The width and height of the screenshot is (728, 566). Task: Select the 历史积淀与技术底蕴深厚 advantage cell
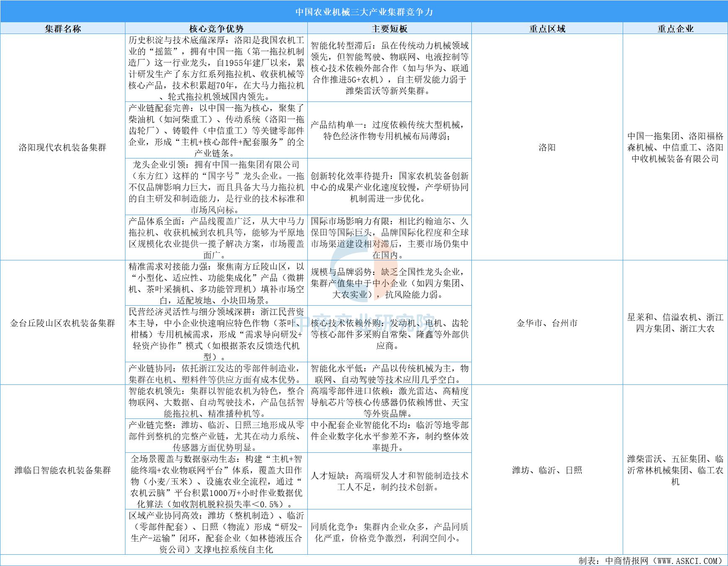coord(216,68)
